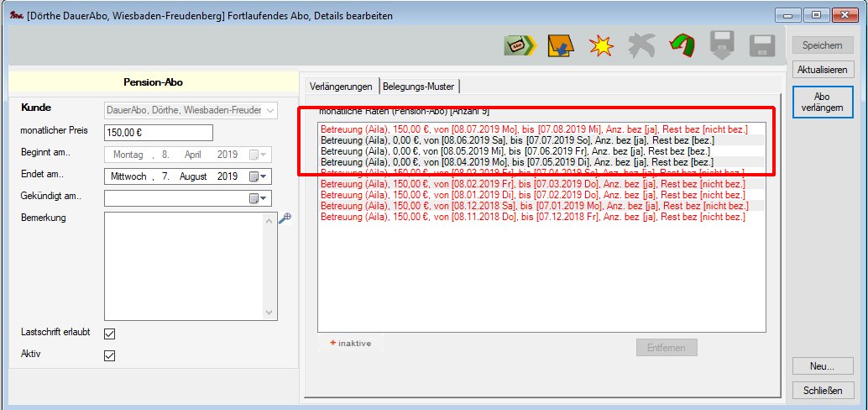Screen dimensions: 868x410
Task: Click the Schließen button
Action: tap(823, 390)
